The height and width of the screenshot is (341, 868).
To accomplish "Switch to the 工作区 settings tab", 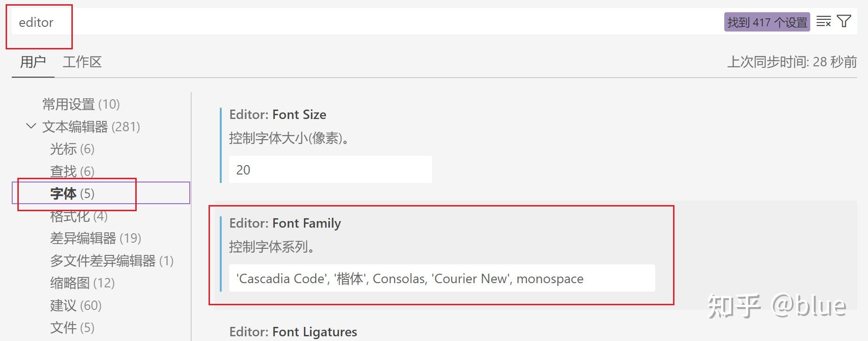I will [x=82, y=62].
